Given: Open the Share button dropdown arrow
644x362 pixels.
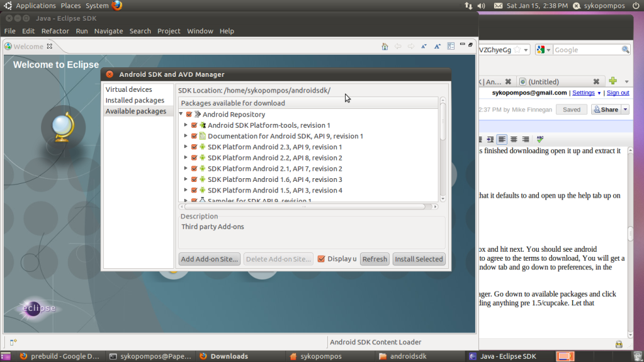Looking at the screenshot, I should (x=625, y=110).
